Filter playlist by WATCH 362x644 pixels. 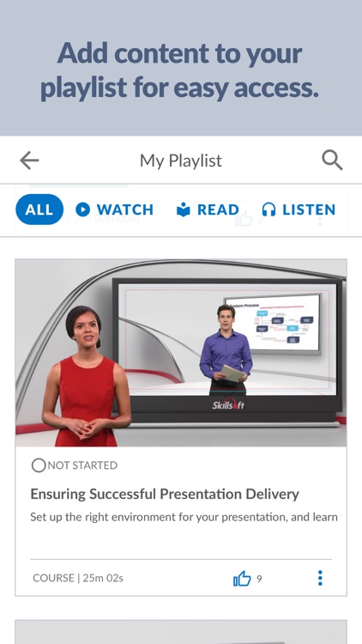click(114, 210)
